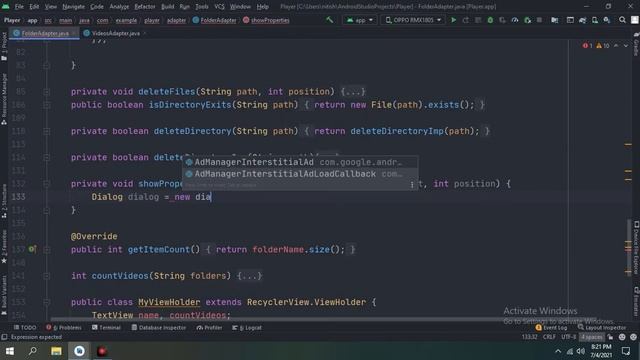640x360 pixels.
Task: Open the AVD Manager icon
Action: (595, 20)
